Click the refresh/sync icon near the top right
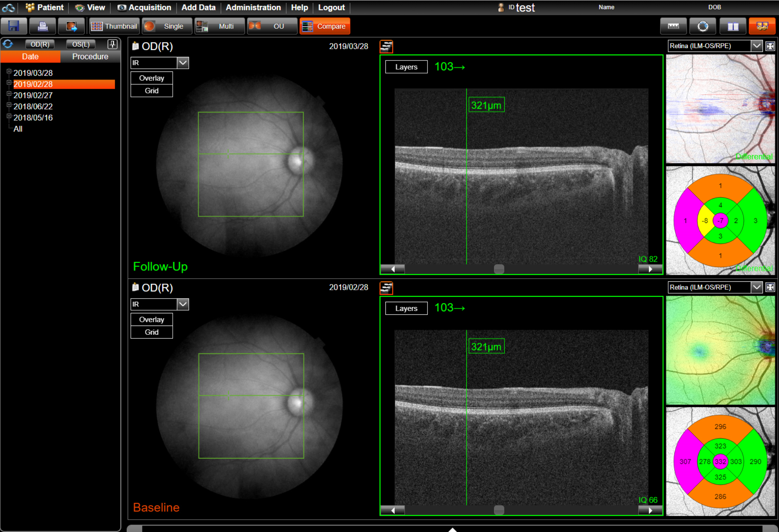 click(703, 26)
